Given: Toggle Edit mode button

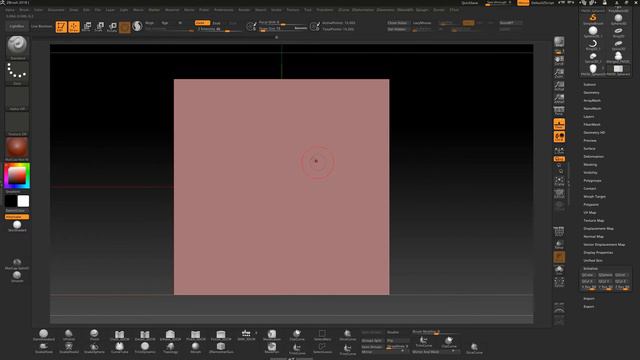Looking at the screenshot, I should point(61,27).
